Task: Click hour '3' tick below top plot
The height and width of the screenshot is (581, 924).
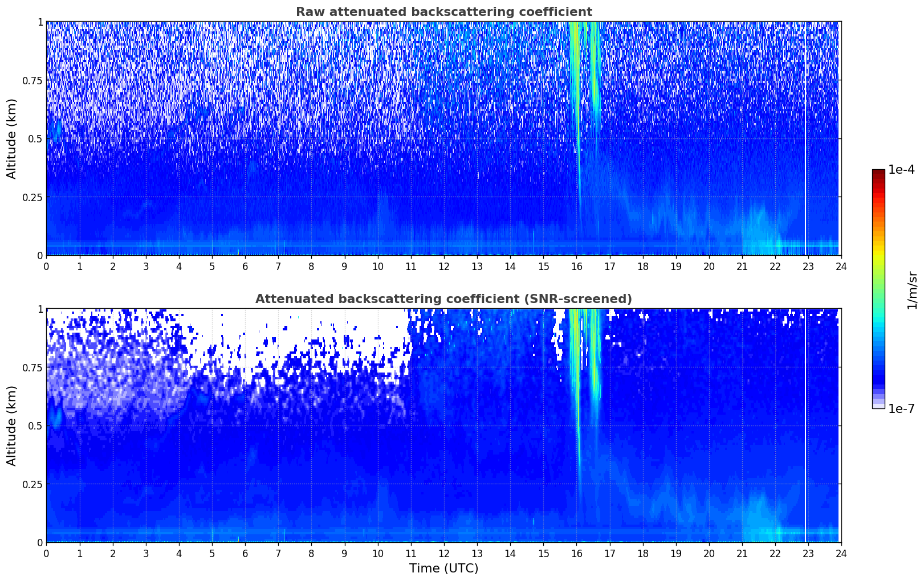Action: click(146, 266)
